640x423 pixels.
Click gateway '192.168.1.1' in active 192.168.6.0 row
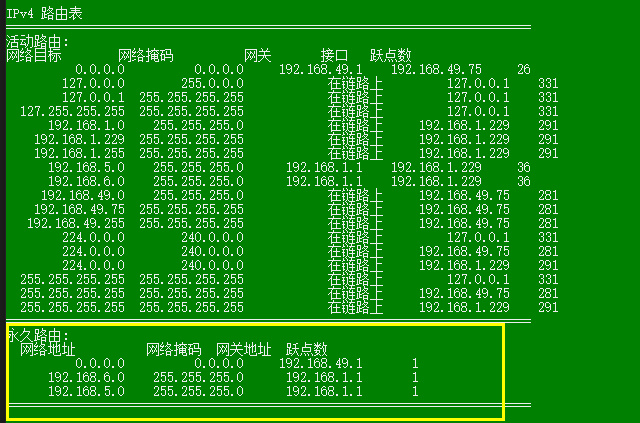tap(324, 181)
